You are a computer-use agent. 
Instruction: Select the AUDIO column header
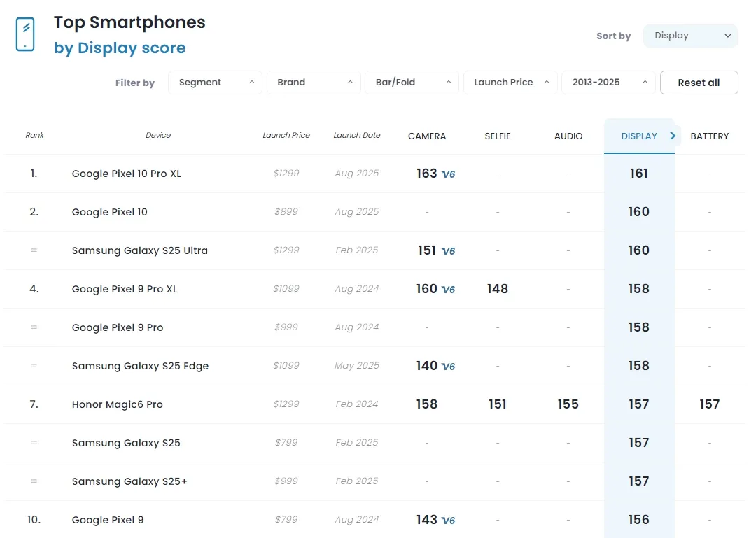click(x=568, y=136)
